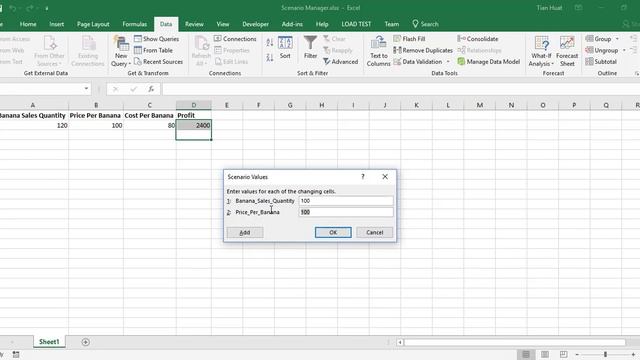Click Advanced filter option
This screenshot has height=360, width=640.
tap(340, 62)
